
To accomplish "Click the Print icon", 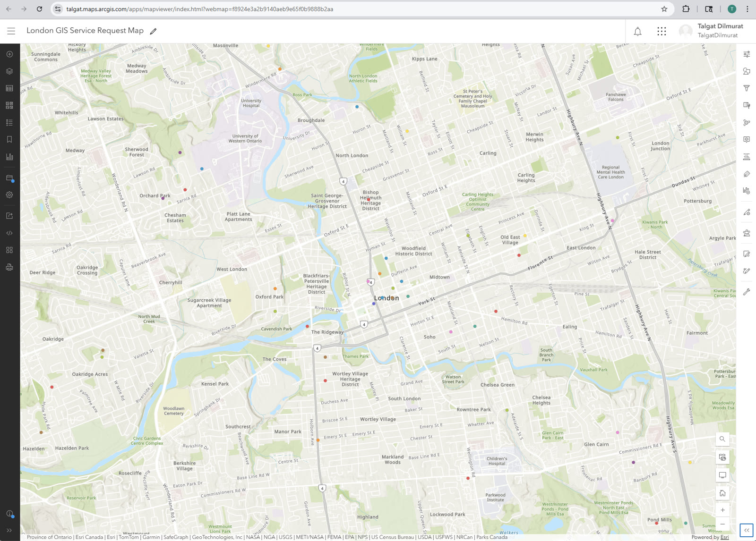I will click(x=9, y=267).
